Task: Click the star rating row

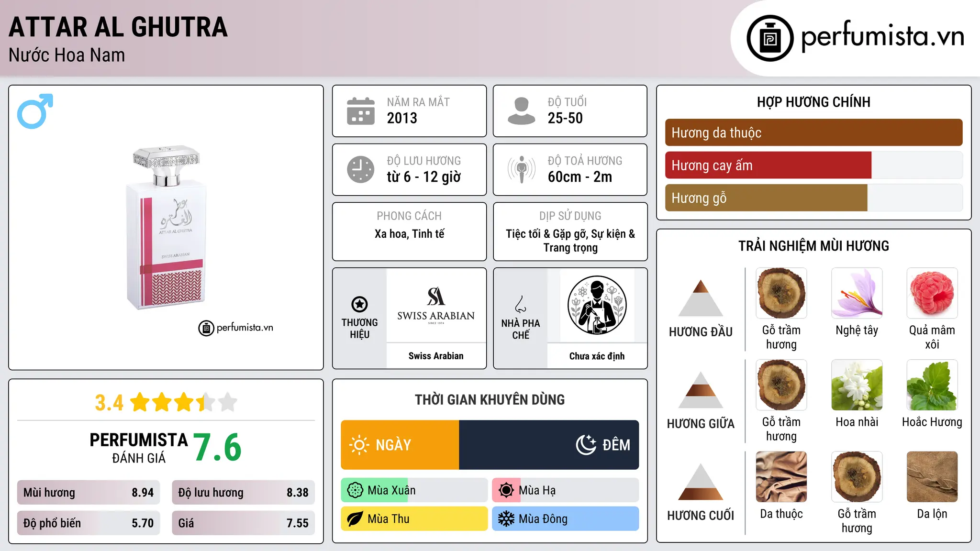Action: [184, 402]
